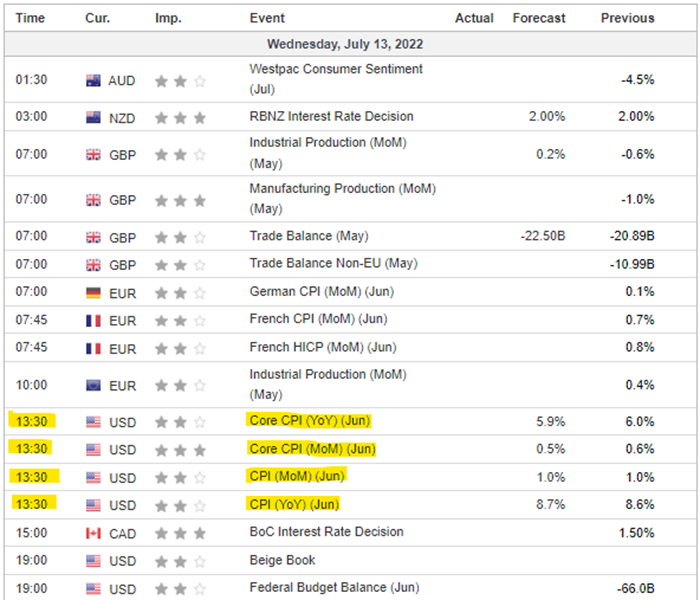Click the French flag in French HICP row
The height and width of the screenshot is (600, 700).
coord(94,348)
